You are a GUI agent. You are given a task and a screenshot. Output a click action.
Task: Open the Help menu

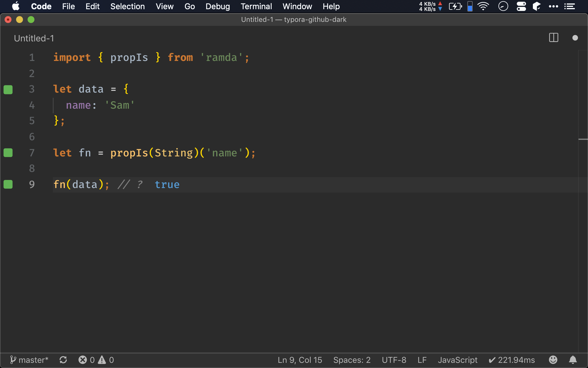[331, 6]
